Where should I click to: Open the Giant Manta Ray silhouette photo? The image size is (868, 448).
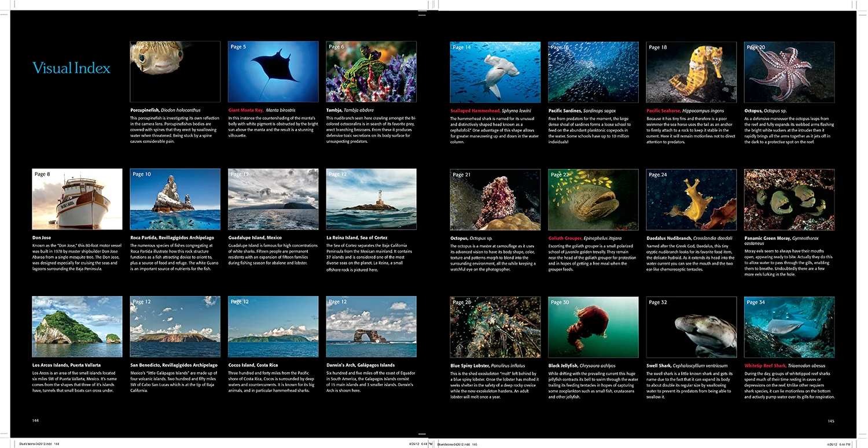273,72
